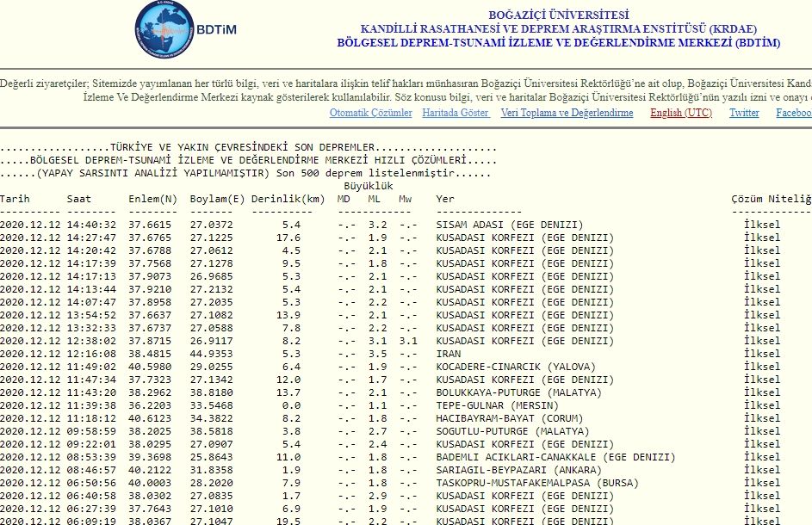Open the Haritada Göster map link
The image size is (812, 525).
(456, 113)
